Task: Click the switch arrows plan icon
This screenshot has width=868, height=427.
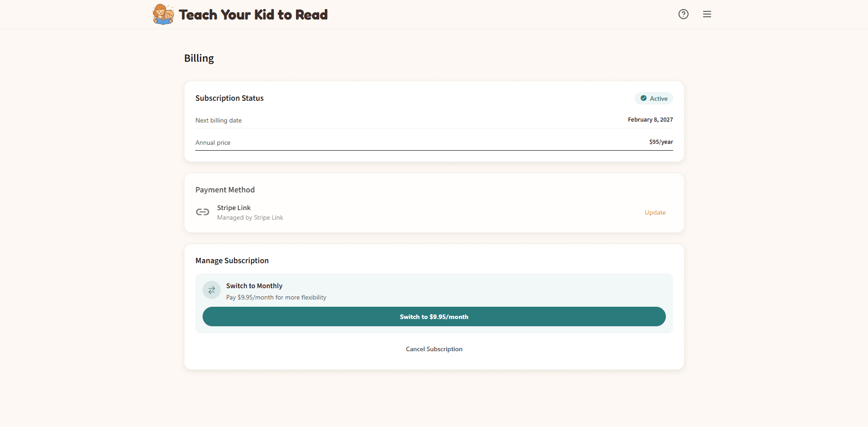Action: pos(212,290)
